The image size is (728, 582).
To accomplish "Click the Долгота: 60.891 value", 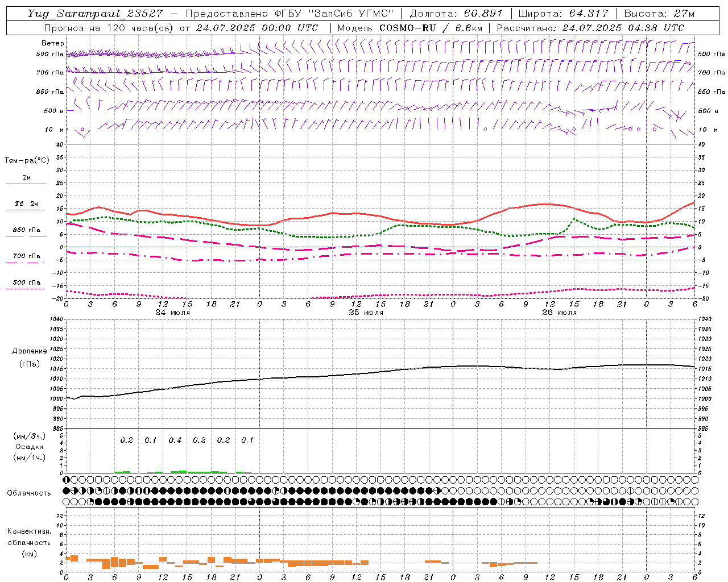I will [x=456, y=14].
